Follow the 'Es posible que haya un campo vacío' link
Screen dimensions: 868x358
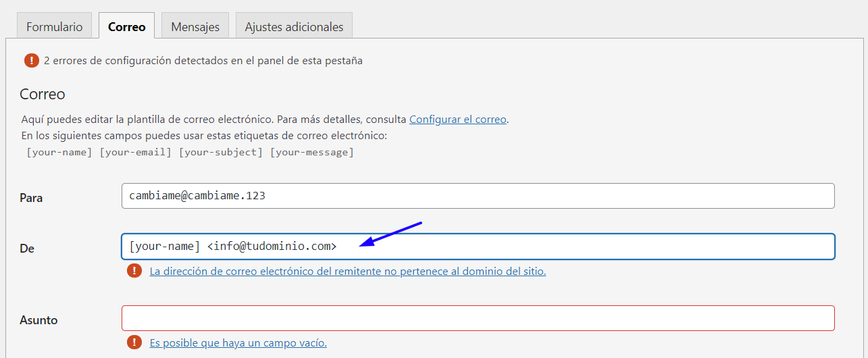tap(238, 342)
